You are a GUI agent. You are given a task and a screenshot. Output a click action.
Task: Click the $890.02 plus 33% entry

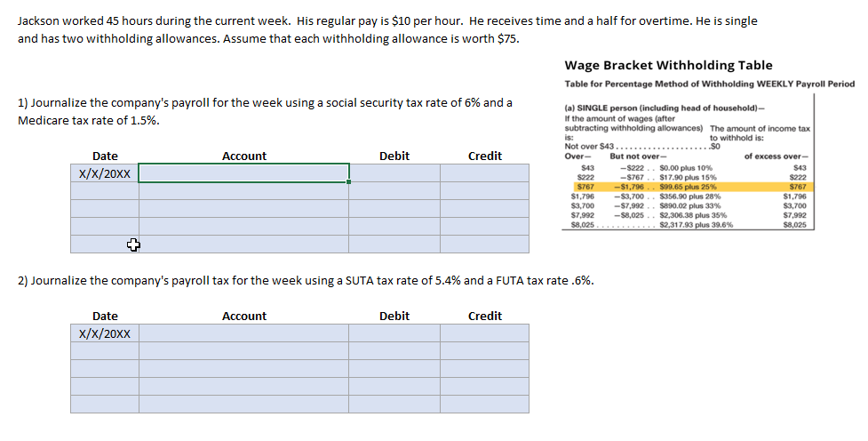point(689,205)
